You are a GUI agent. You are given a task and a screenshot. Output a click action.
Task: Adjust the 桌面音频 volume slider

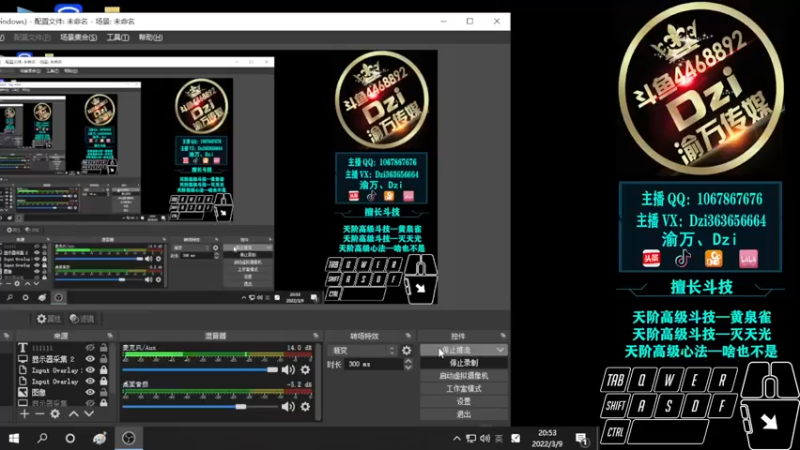pyautogui.click(x=200, y=407)
